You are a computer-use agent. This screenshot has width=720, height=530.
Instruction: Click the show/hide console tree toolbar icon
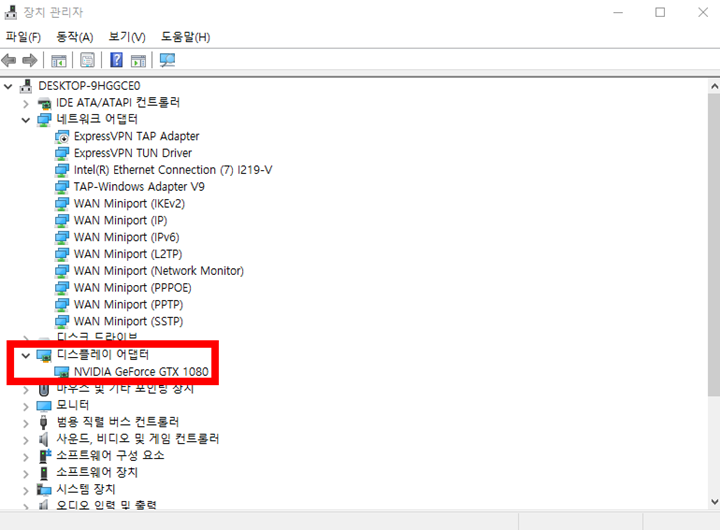pyautogui.click(x=59, y=61)
